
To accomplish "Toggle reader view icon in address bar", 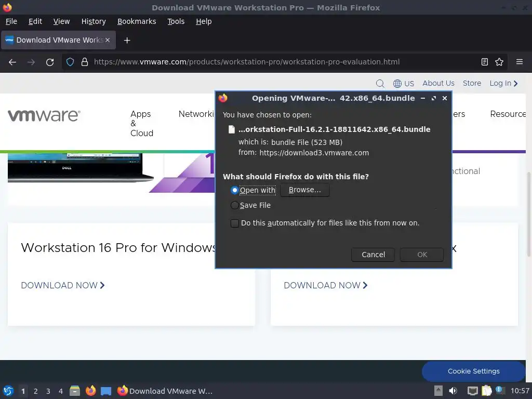I will tap(485, 62).
